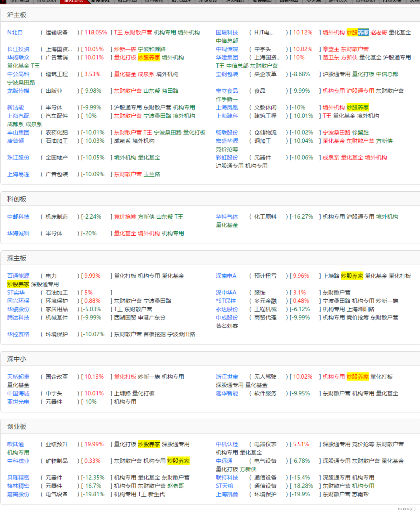Open the 中成股份 stock link
Viewport: 420px width, 513px height.
click(x=227, y=317)
